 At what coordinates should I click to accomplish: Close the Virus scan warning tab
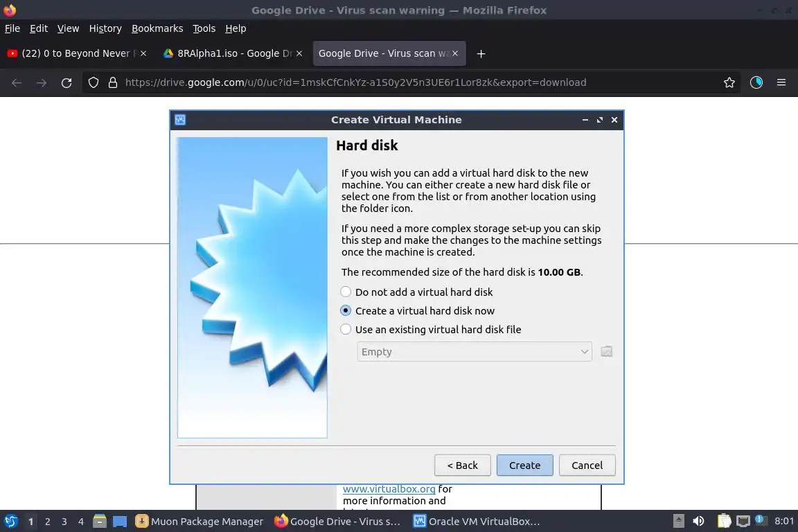click(x=455, y=53)
